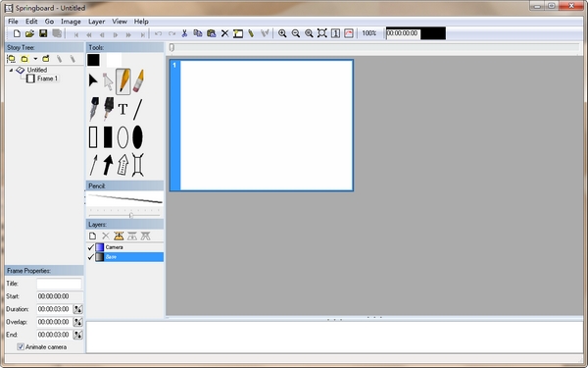Click the add frame icon in Story Tree
The width and height of the screenshot is (588, 368).
pyautogui.click(x=11, y=59)
